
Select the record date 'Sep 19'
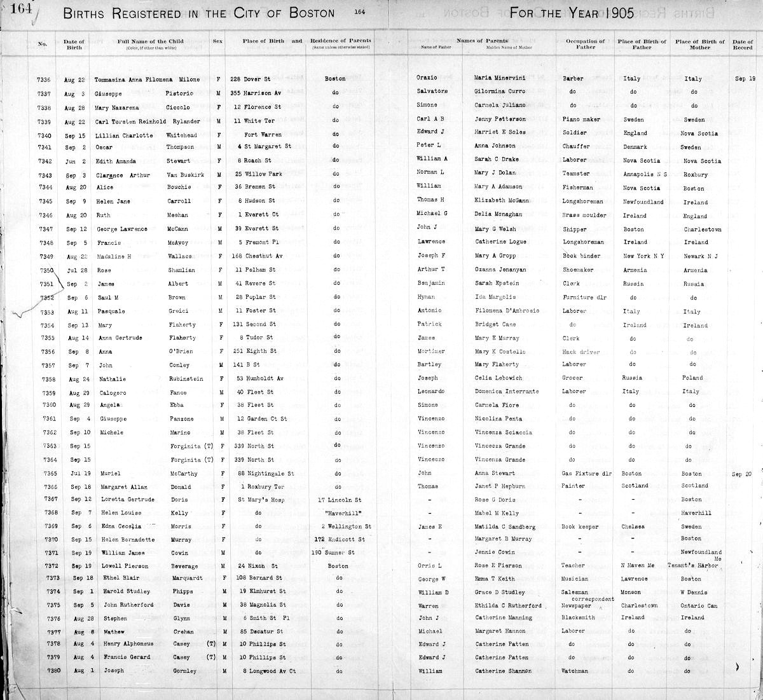tap(745, 79)
